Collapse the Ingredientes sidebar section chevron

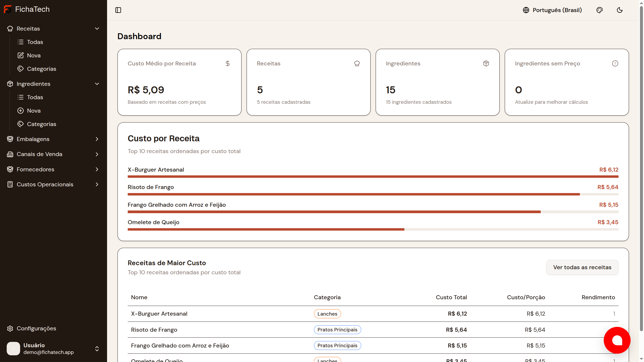97,84
